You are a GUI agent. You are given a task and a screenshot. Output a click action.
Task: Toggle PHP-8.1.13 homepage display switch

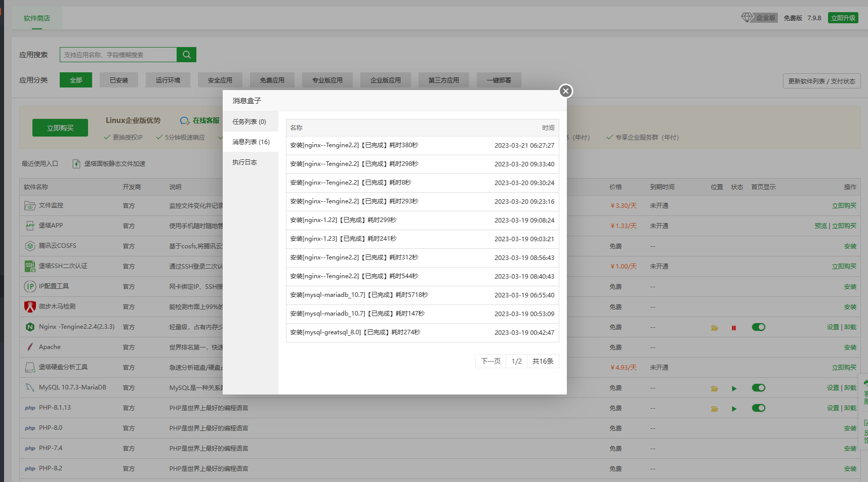pos(758,408)
